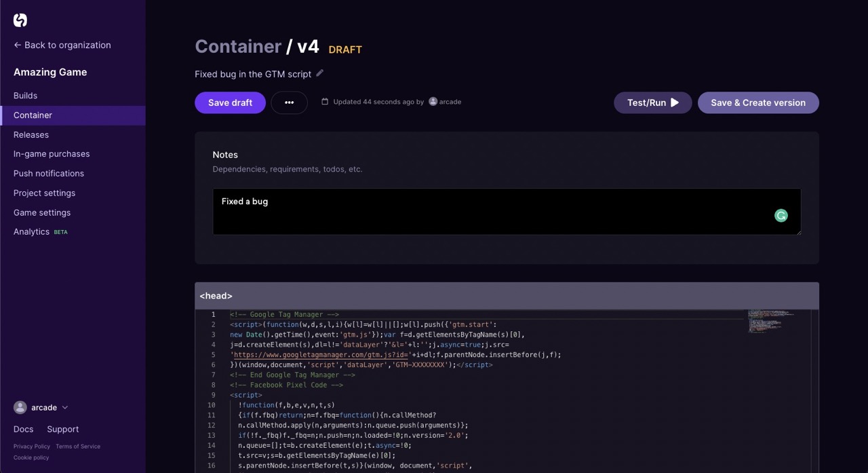Go back to organization link
The height and width of the screenshot is (473, 868).
coord(62,45)
